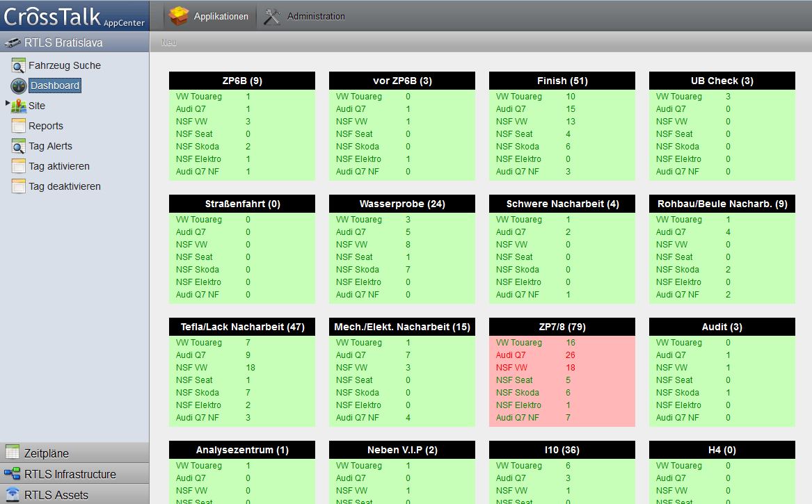Click the Tag aktivieren icon
This screenshot has height=504, width=812.
coord(19,167)
